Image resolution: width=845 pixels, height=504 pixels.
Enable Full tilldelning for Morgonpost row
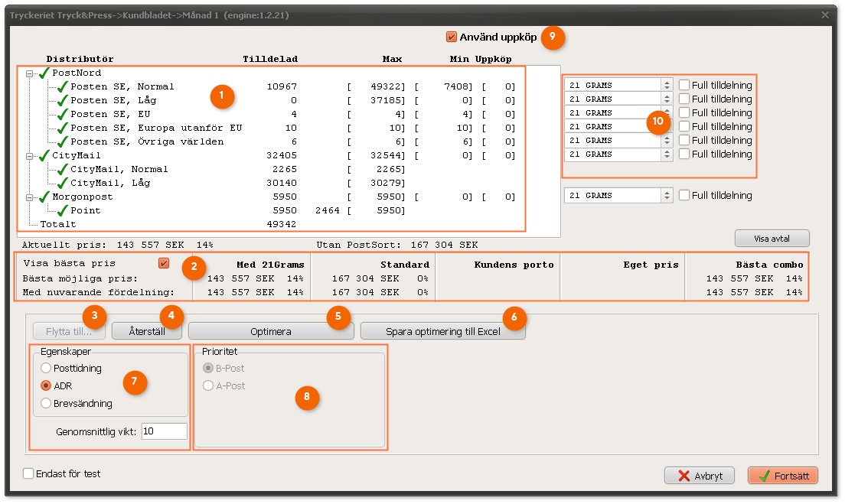684,195
